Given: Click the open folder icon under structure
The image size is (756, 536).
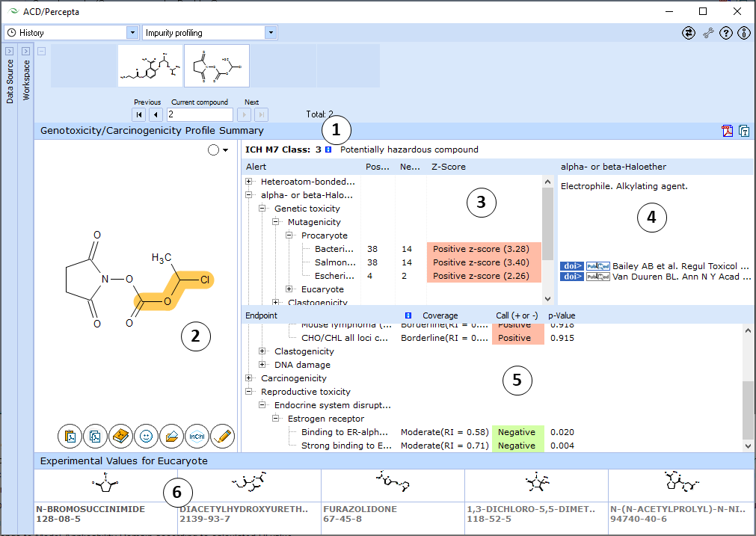Looking at the screenshot, I should [x=171, y=436].
